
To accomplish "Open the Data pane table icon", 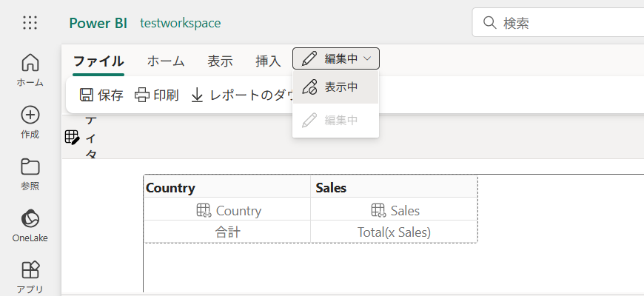I will tap(72, 137).
